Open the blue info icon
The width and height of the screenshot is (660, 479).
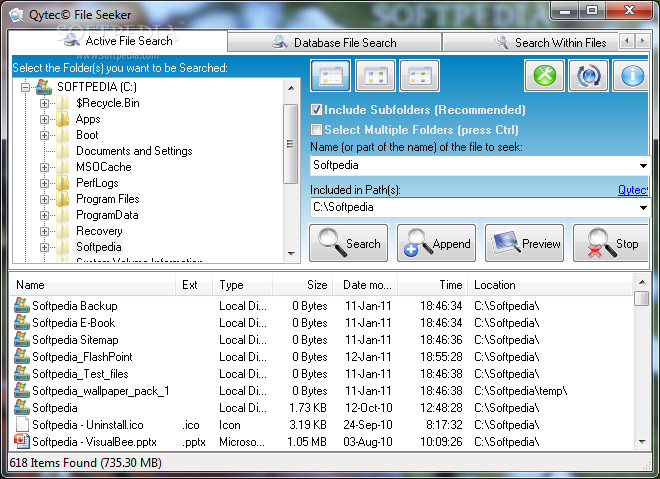click(x=631, y=76)
